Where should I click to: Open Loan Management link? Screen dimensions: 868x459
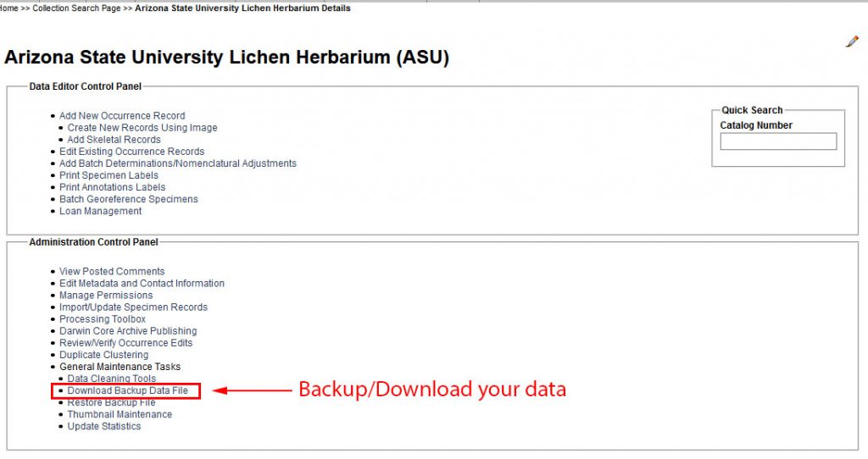[x=100, y=211]
